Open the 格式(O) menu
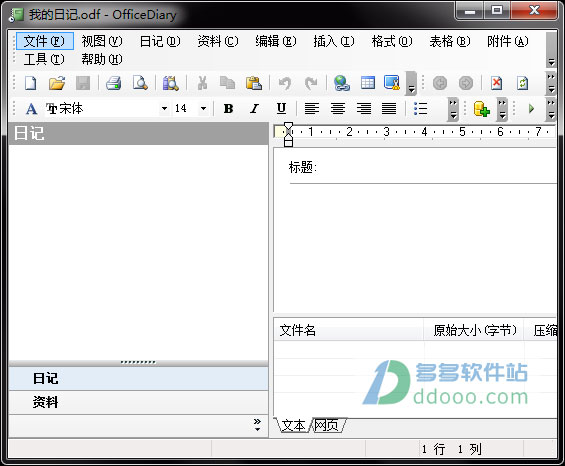This screenshot has width=565, height=466. tap(392, 41)
